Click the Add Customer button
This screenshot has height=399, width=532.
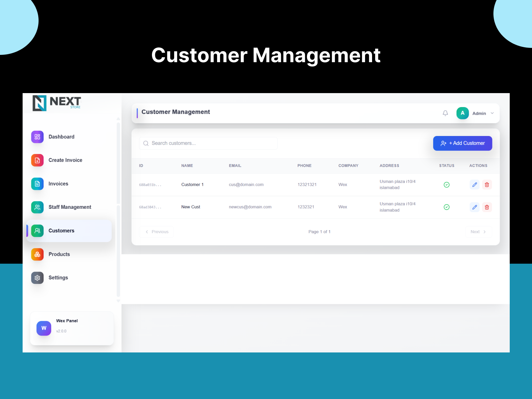[463, 143]
